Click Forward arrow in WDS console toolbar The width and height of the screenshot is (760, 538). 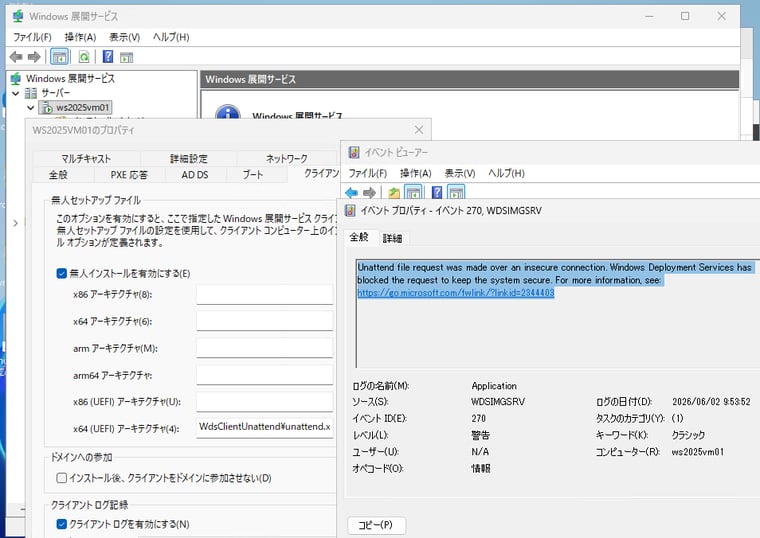pos(34,57)
